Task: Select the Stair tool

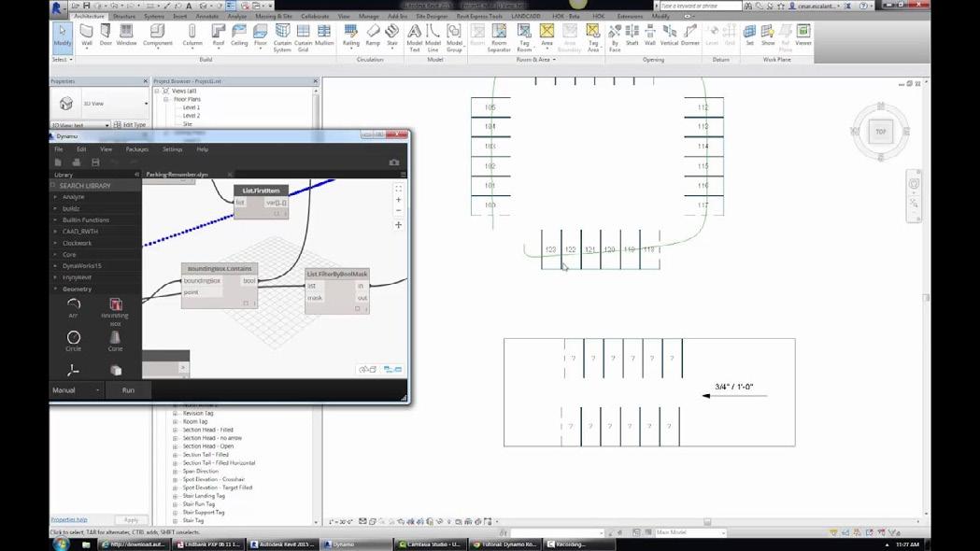Action: (x=391, y=36)
